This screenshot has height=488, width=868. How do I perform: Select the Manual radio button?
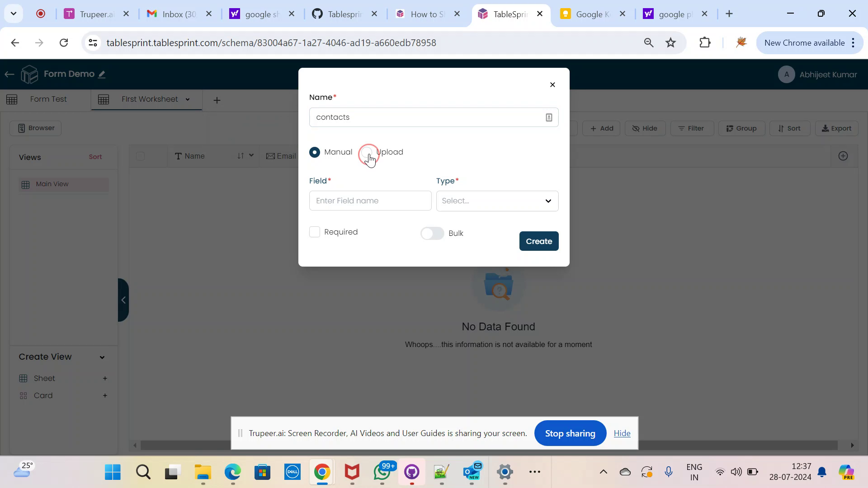click(315, 152)
